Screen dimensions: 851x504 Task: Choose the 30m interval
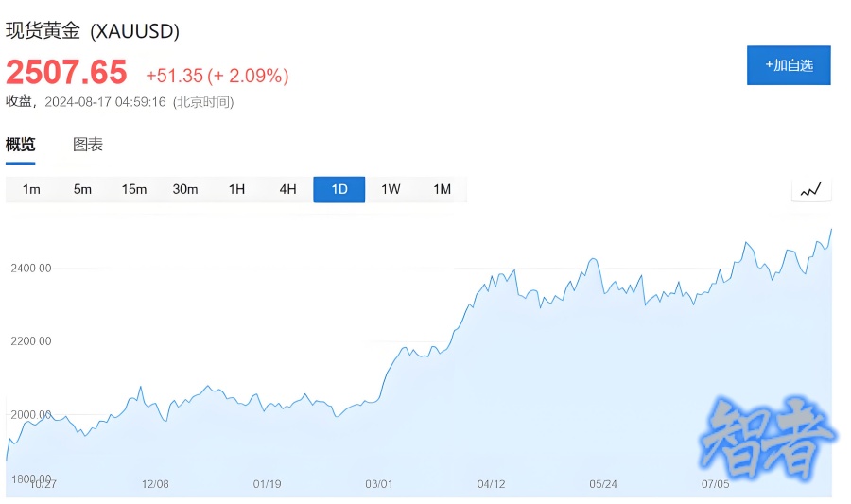click(185, 189)
